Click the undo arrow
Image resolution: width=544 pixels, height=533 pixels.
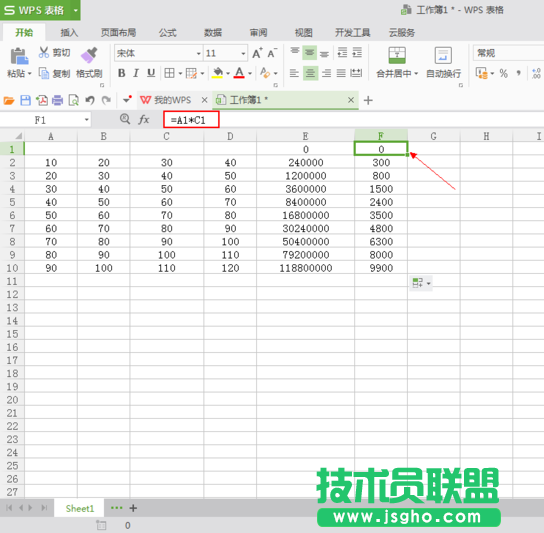pos(90,100)
